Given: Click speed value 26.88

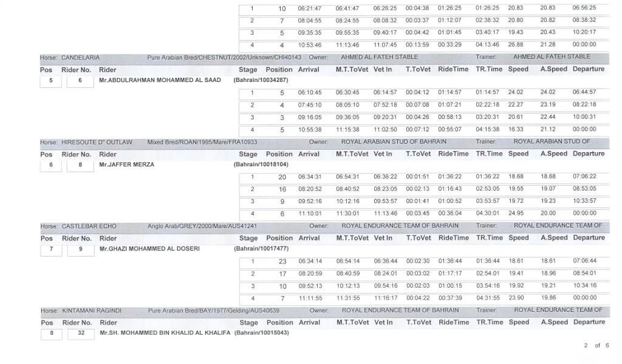Looking at the screenshot, I should [x=516, y=45].
